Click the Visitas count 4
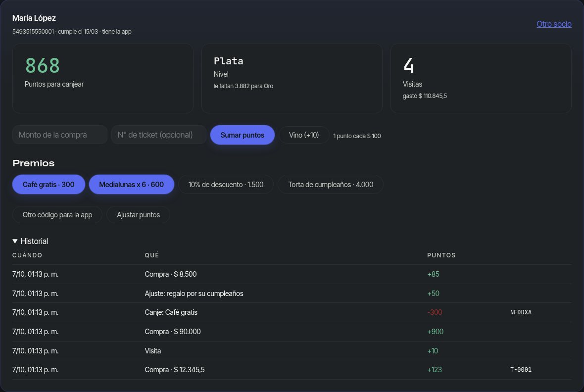Viewport: 584px width, 392px height. [x=409, y=66]
